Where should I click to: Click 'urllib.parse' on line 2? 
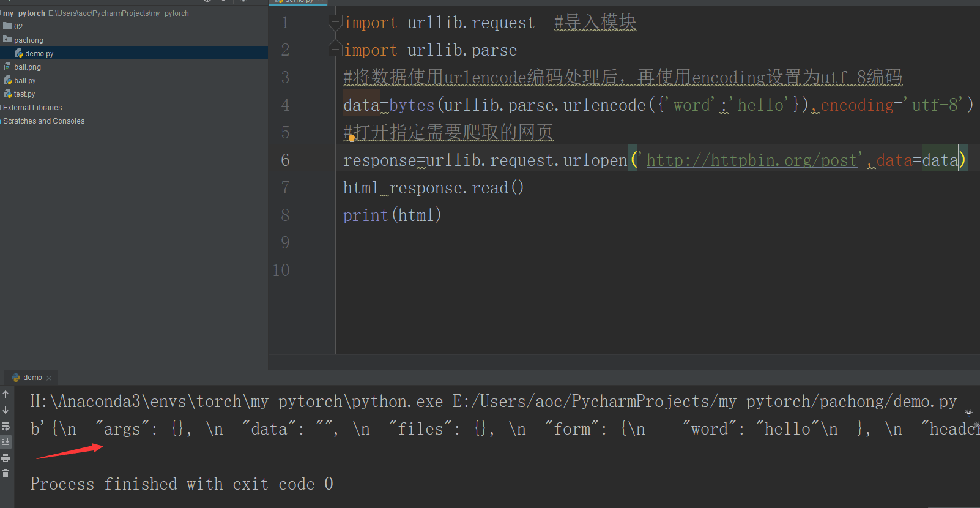point(462,50)
